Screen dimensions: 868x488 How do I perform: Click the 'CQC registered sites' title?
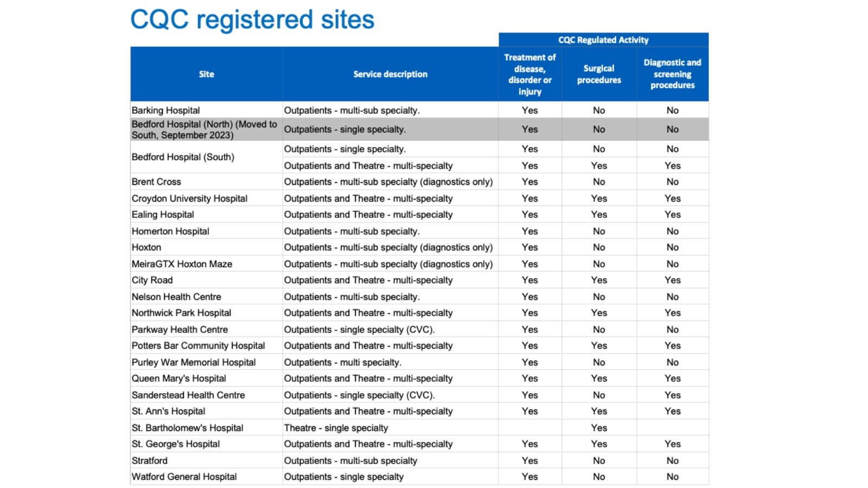(x=252, y=20)
